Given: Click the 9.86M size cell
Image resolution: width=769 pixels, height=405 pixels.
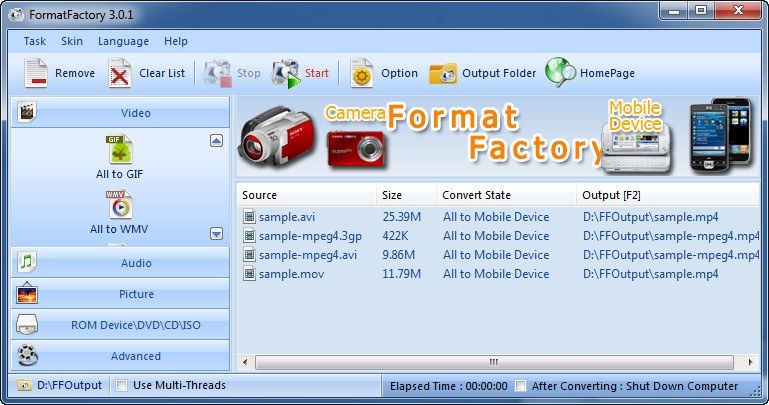Looking at the screenshot, I should point(399,255).
